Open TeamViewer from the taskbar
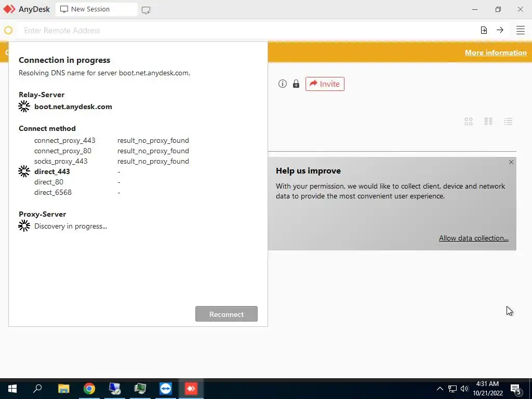The height and width of the screenshot is (399, 532). pyautogui.click(x=166, y=389)
